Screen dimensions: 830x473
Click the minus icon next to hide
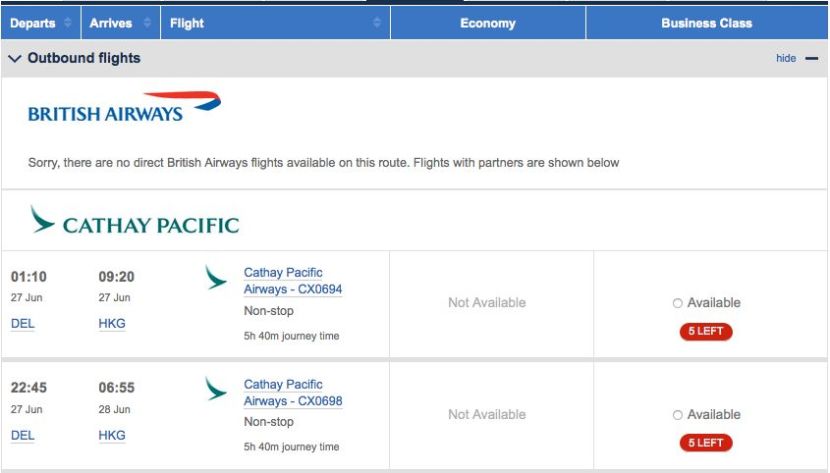tap(811, 59)
